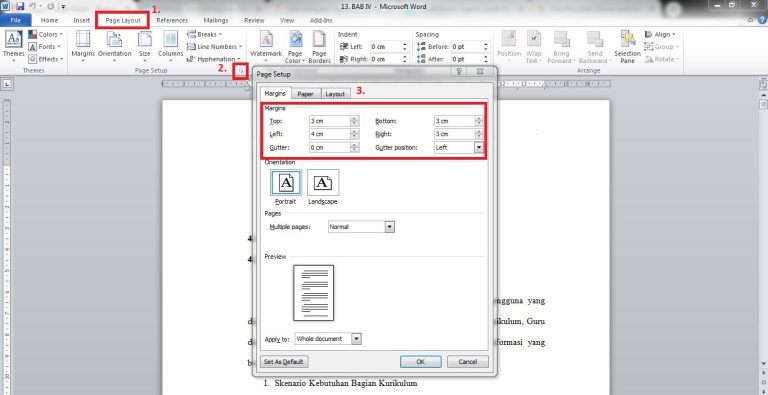Open theme Fonts options
The image size is (768, 395).
pyautogui.click(x=45, y=47)
